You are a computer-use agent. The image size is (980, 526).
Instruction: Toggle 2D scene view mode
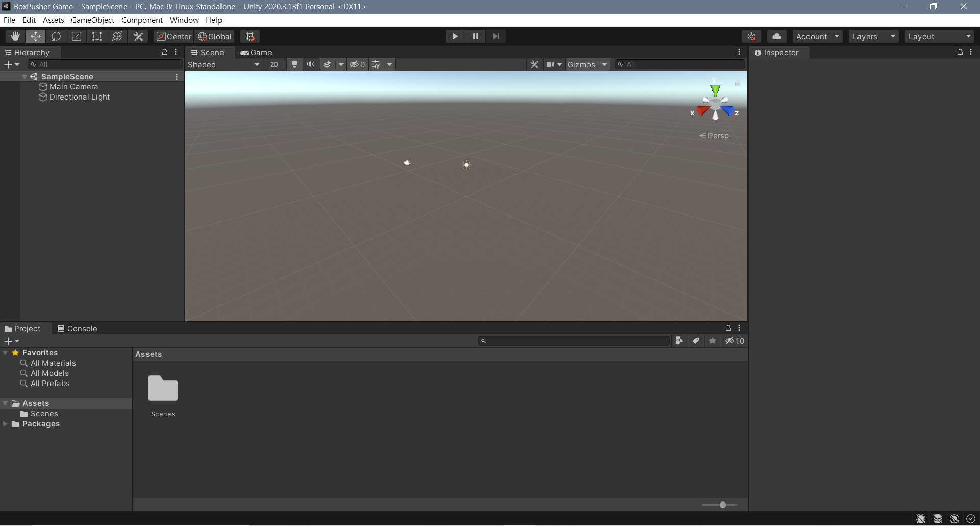(x=274, y=64)
